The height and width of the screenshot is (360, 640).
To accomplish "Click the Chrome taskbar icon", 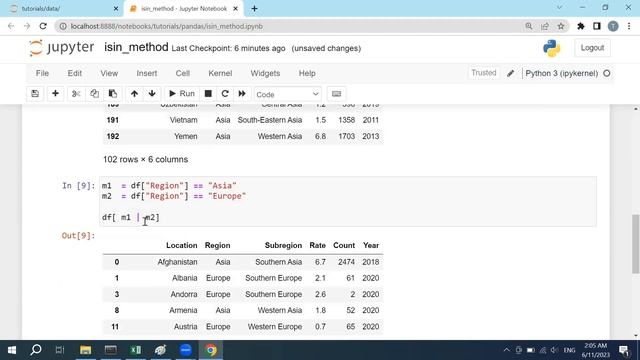I will coord(211,350).
